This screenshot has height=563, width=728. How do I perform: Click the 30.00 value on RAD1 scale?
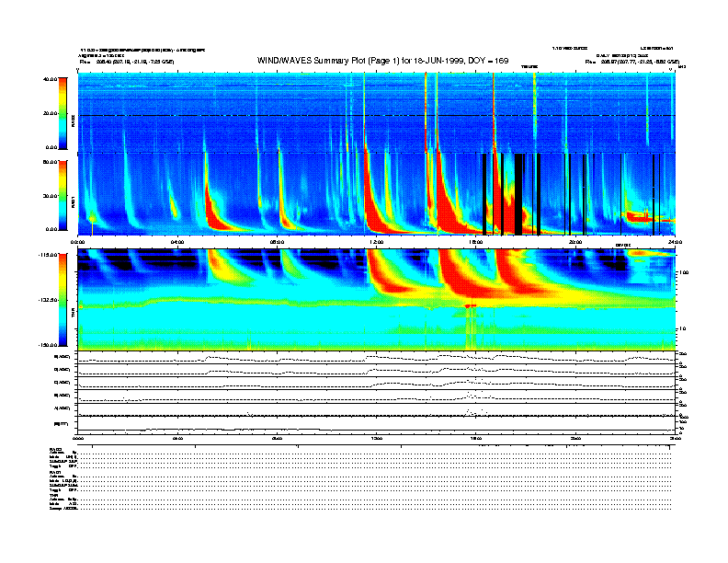point(50,196)
